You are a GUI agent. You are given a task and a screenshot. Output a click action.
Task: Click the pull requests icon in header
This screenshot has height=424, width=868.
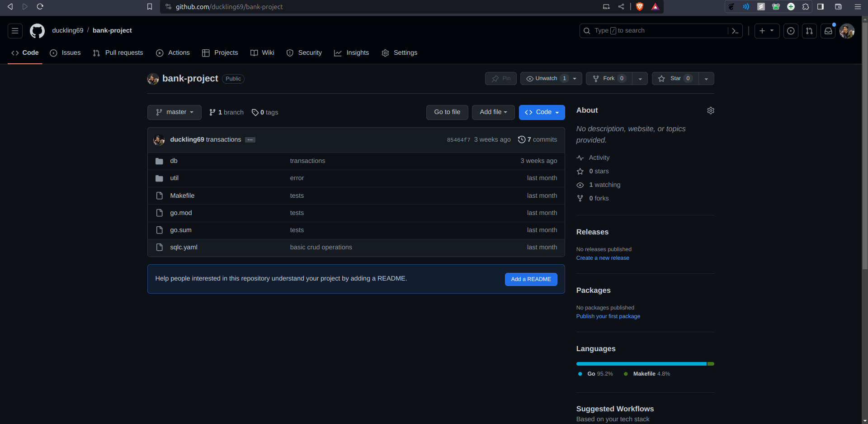pos(809,31)
